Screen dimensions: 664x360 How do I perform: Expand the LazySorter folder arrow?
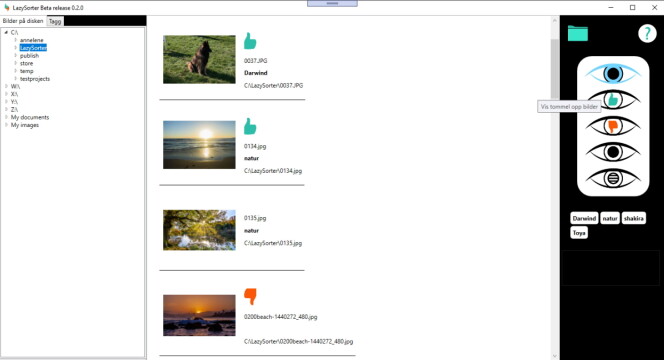coord(16,48)
